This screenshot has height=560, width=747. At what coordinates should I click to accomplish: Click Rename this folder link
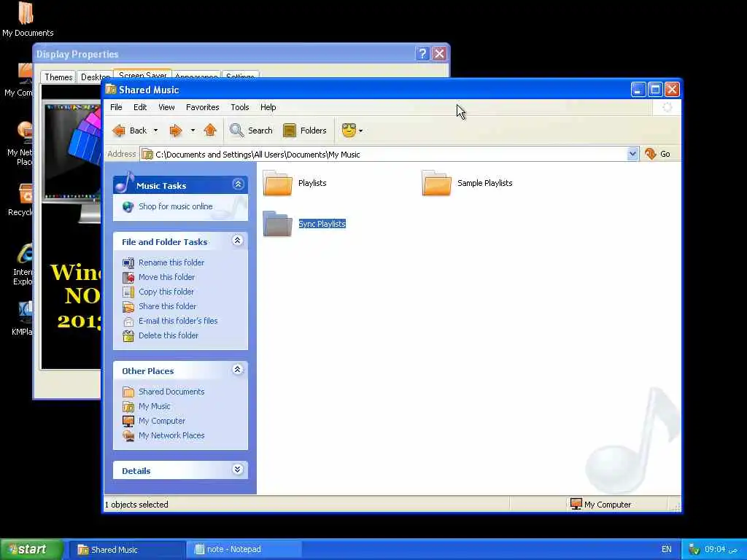(x=171, y=262)
